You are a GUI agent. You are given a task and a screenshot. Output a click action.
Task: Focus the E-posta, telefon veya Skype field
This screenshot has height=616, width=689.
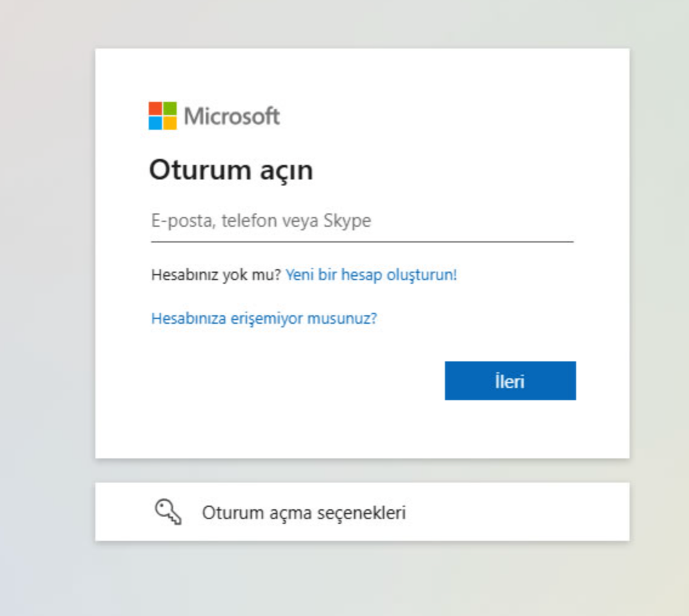[x=303, y=221]
